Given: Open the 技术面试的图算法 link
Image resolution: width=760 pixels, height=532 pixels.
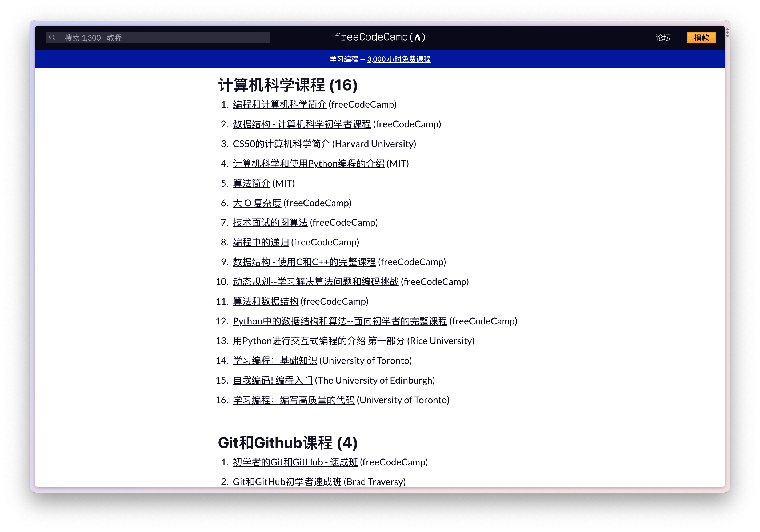Looking at the screenshot, I should click(x=270, y=223).
